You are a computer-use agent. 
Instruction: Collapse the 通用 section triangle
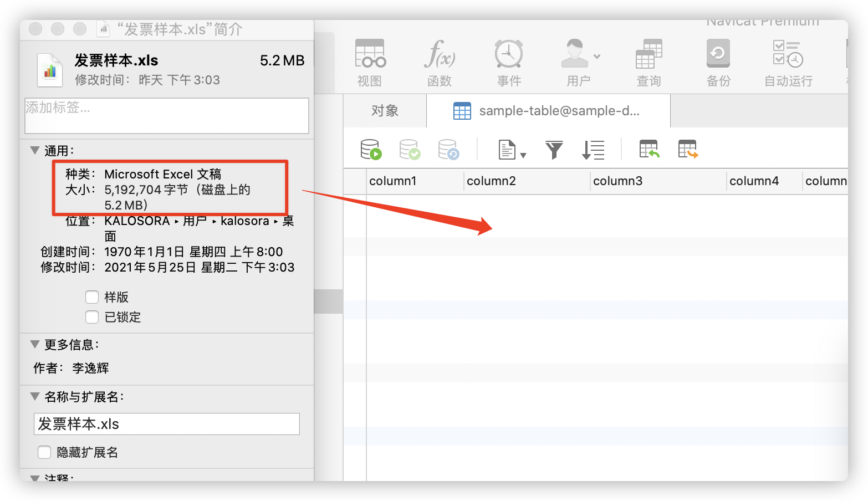(x=35, y=150)
